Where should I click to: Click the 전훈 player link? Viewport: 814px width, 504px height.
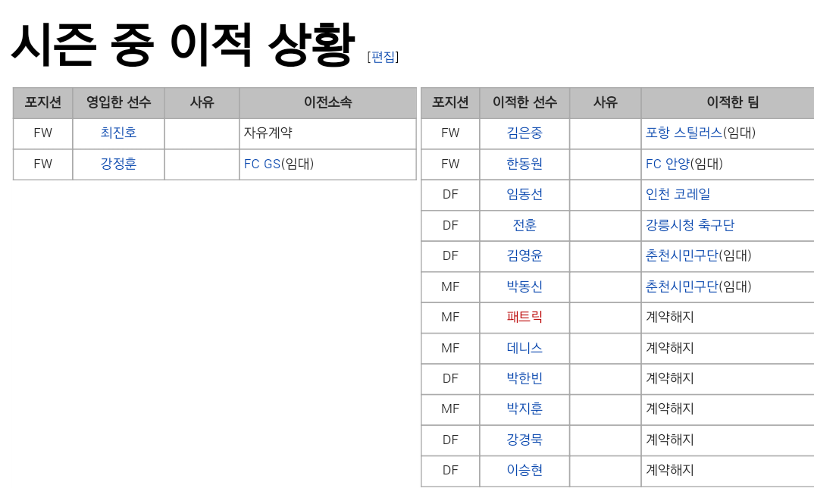(524, 225)
